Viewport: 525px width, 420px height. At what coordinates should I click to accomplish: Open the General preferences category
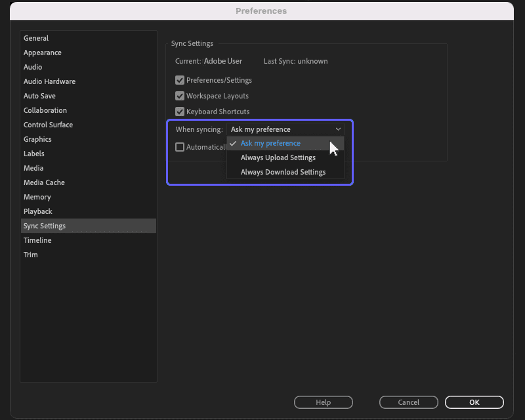pos(36,38)
